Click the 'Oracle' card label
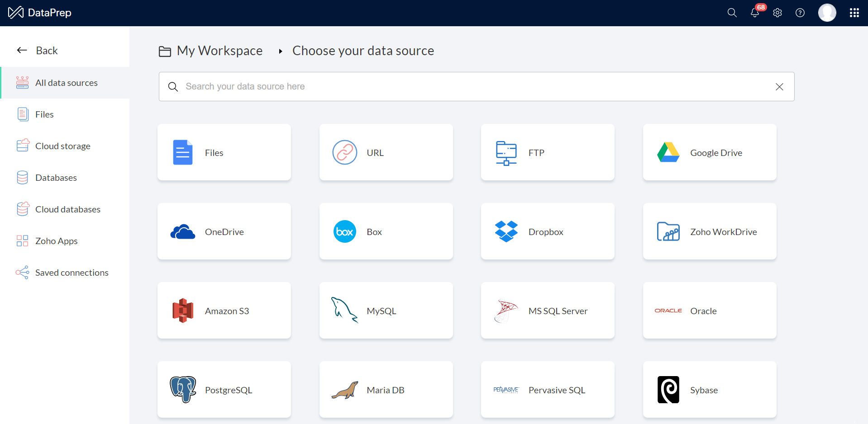868x424 pixels. coord(703,311)
